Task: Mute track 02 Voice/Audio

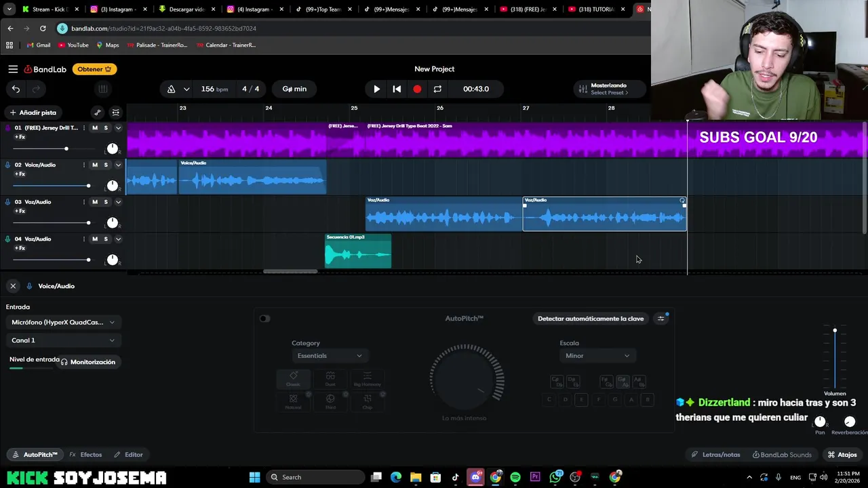Action: click(95, 165)
